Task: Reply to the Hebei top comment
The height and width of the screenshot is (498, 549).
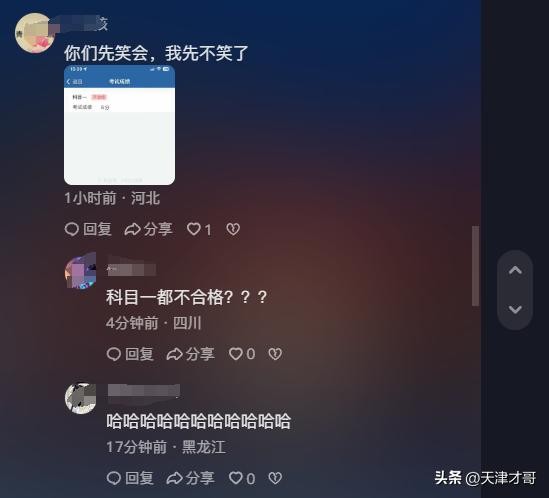Action: [x=88, y=229]
